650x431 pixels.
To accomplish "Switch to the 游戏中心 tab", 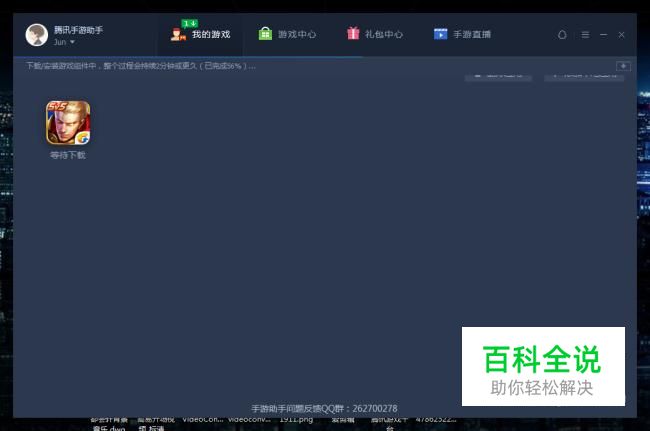I will [287, 34].
